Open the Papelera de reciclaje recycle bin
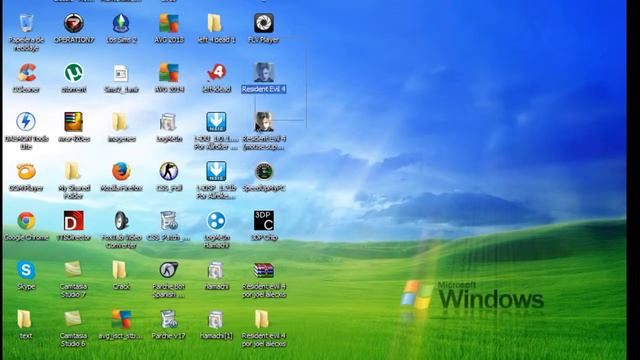The width and height of the screenshot is (640, 360). pyautogui.click(x=26, y=23)
